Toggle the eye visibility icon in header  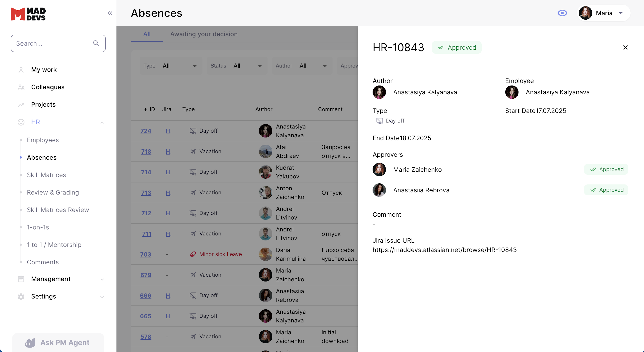tap(562, 13)
